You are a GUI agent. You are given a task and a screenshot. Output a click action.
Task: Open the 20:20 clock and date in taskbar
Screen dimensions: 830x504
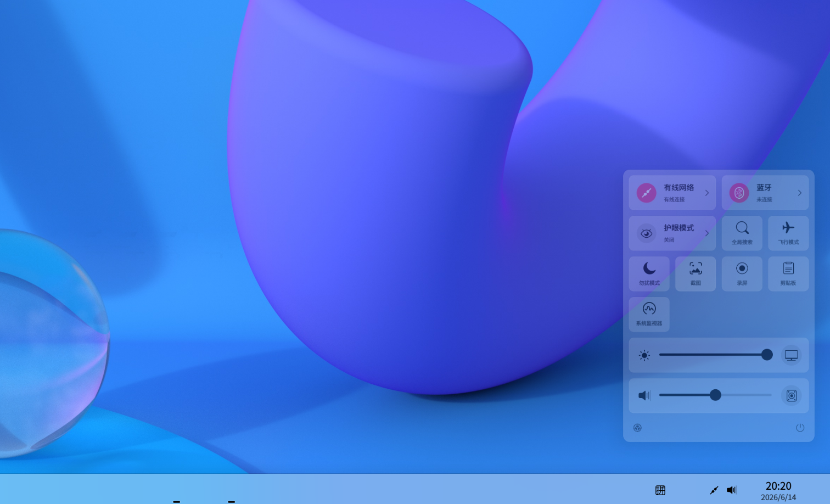coord(778,491)
